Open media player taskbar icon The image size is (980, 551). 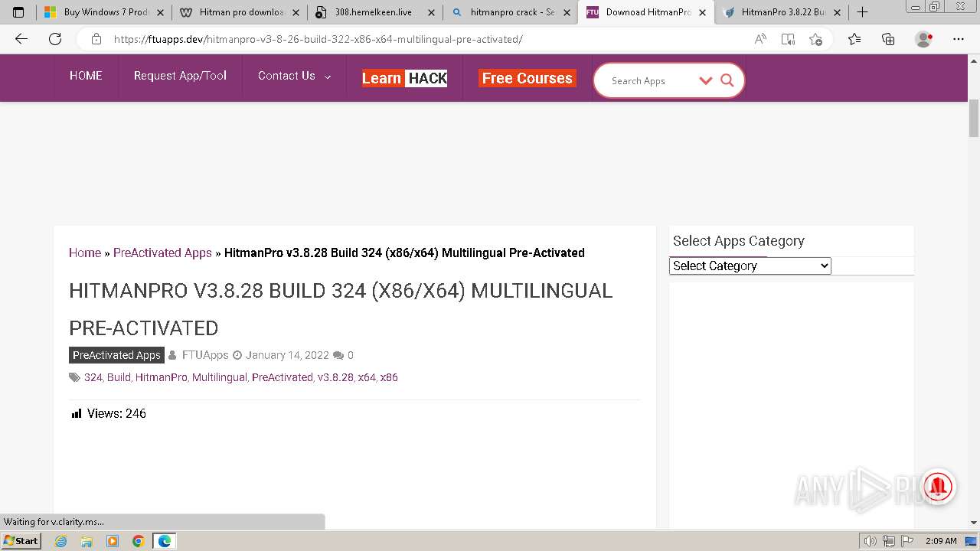[113, 541]
